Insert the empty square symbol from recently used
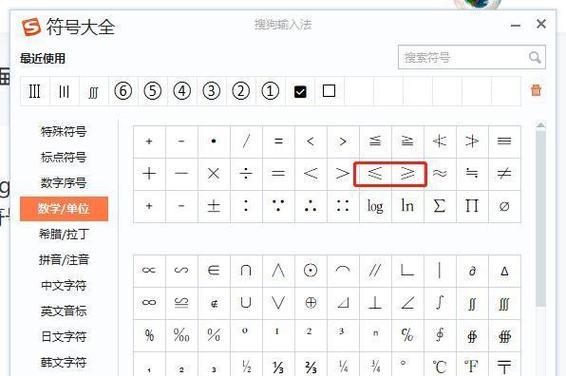 (x=329, y=91)
